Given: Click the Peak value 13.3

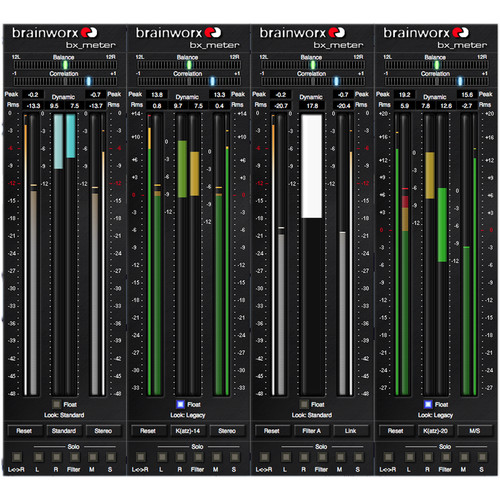Looking at the screenshot, I should pos(219,95).
